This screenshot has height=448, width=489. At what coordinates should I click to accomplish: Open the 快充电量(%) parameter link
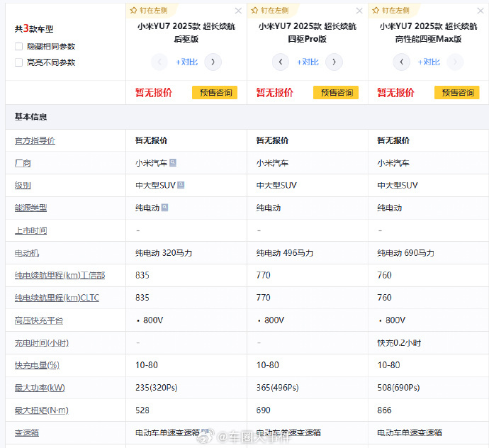coord(37,365)
